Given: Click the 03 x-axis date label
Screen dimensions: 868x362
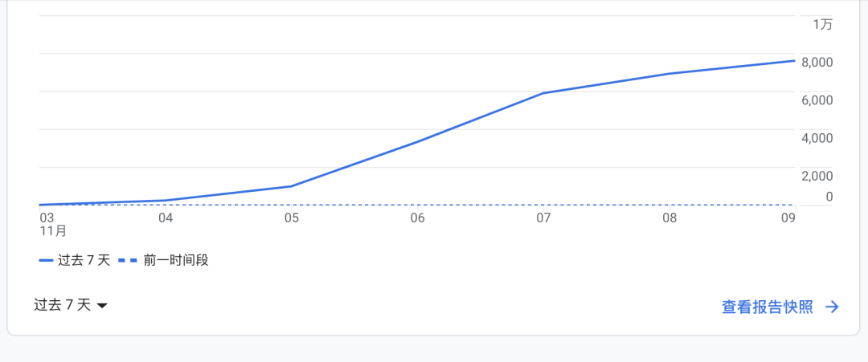Looking at the screenshot, I should (x=47, y=218).
